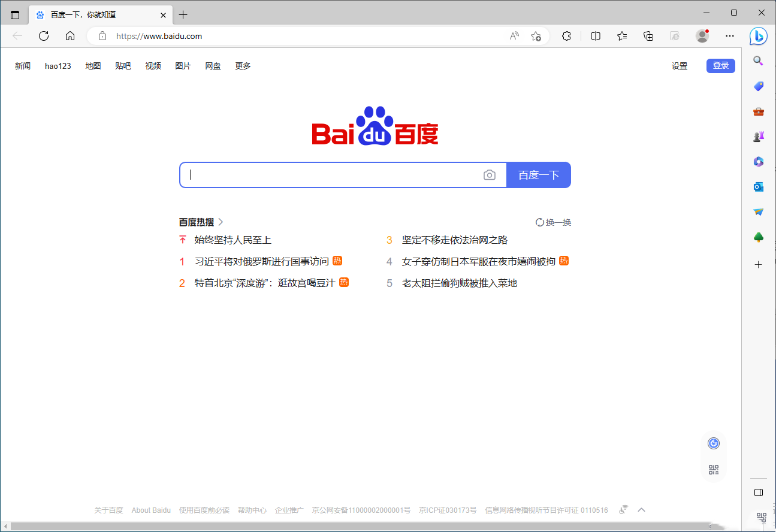Expand 百度热搜 with the arrow chevron
The image size is (776, 532).
[221, 222]
